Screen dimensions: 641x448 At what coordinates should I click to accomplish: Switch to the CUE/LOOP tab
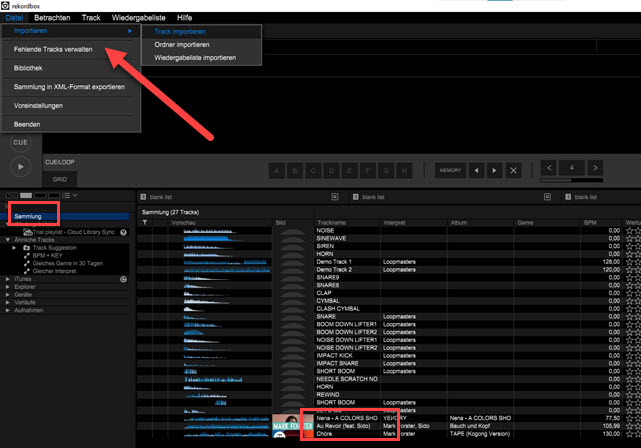[x=60, y=162]
